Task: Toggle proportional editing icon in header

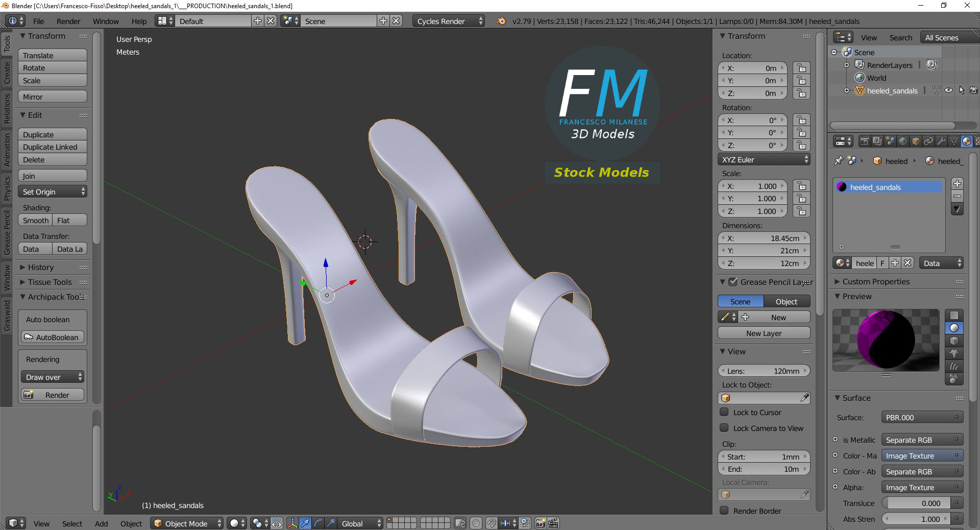Action: pyautogui.click(x=476, y=523)
